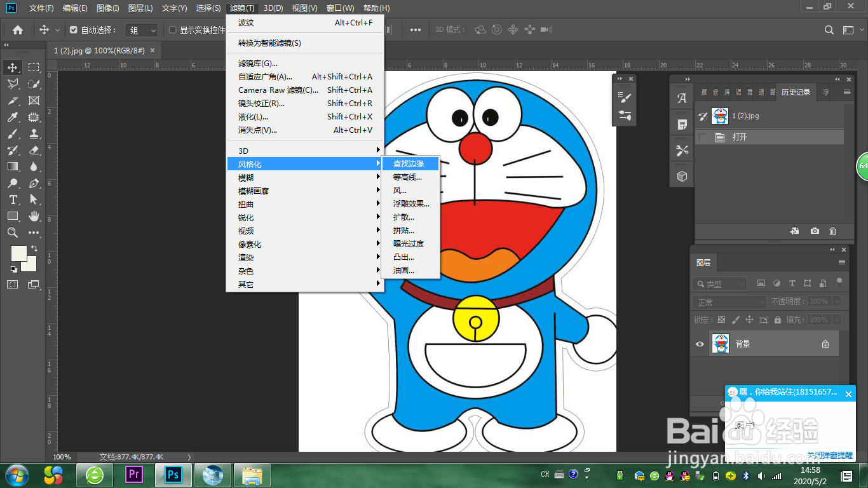Select the Rectangle shape tool
The width and height of the screenshot is (868, 488).
(x=13, y=216)
